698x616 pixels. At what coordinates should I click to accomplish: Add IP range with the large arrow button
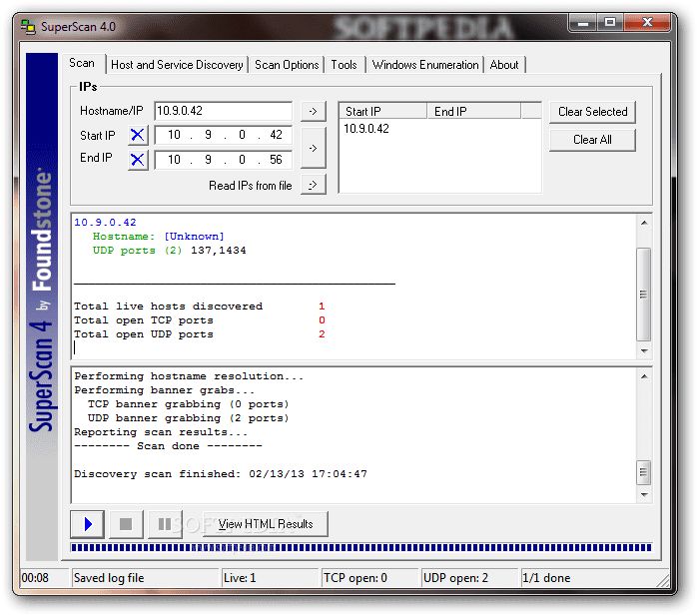(x=313, y=148)
